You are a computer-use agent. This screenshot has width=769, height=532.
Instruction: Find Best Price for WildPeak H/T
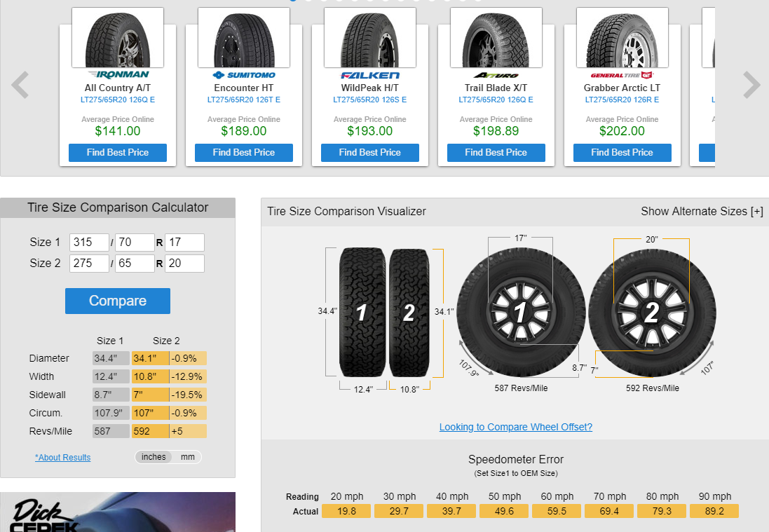[370, 153]
